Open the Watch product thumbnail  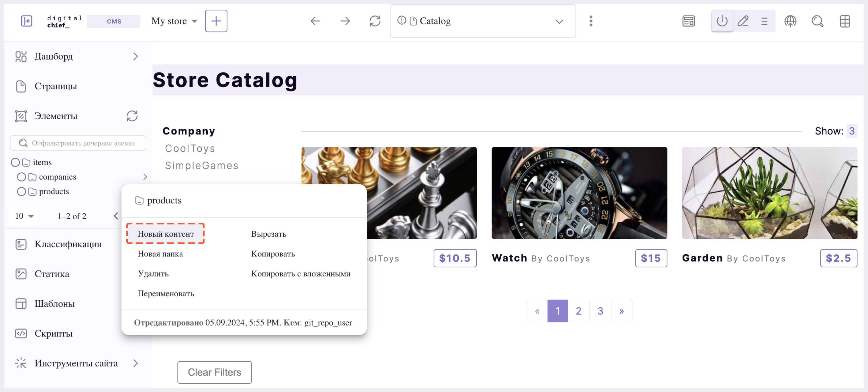tap(579, 193)
